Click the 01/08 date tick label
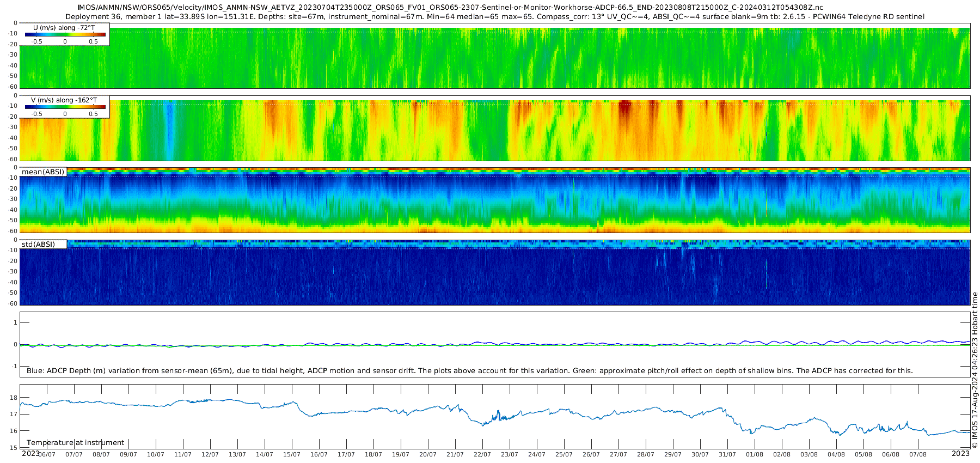980x463 pixels. 755,454
